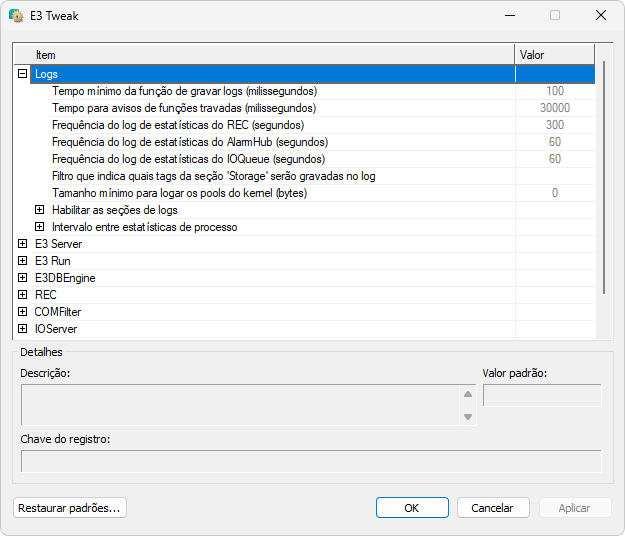
Task: Click the Item column header
Action: 264,55
